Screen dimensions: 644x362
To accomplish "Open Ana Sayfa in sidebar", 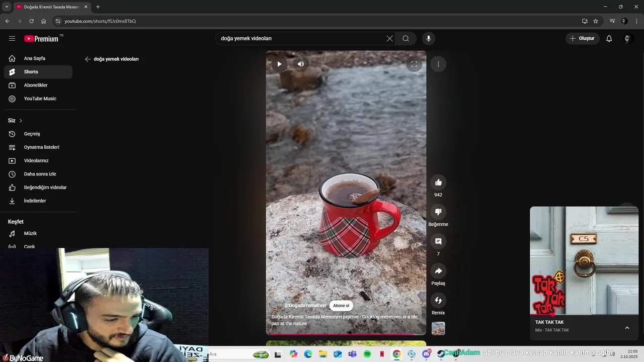I will tap(38, 58).
